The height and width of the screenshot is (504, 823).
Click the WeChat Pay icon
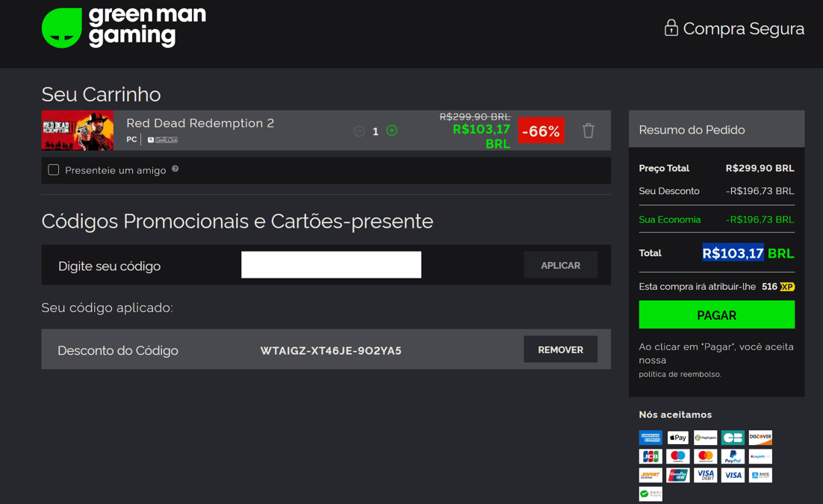click(x=650, y=494)
